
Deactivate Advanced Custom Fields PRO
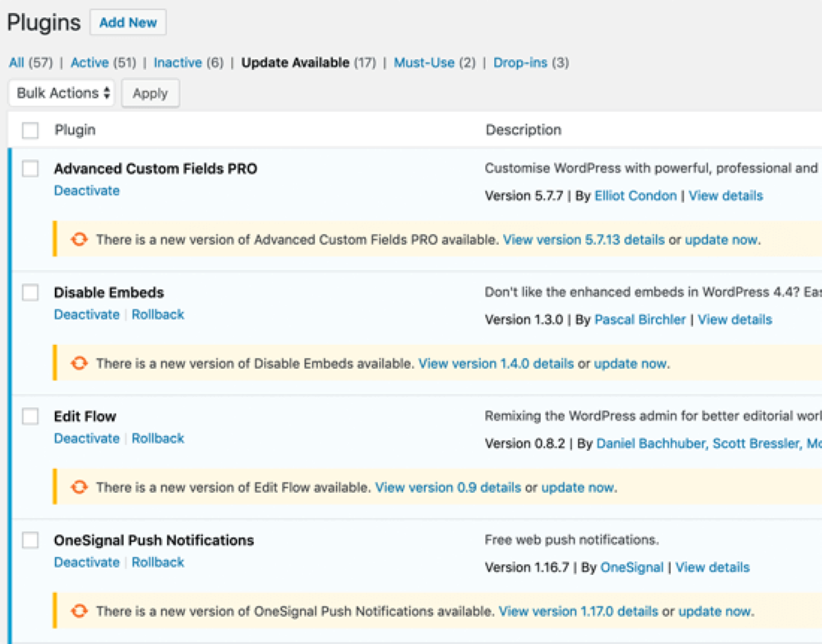pyautogui.click(x=87, y=191)
